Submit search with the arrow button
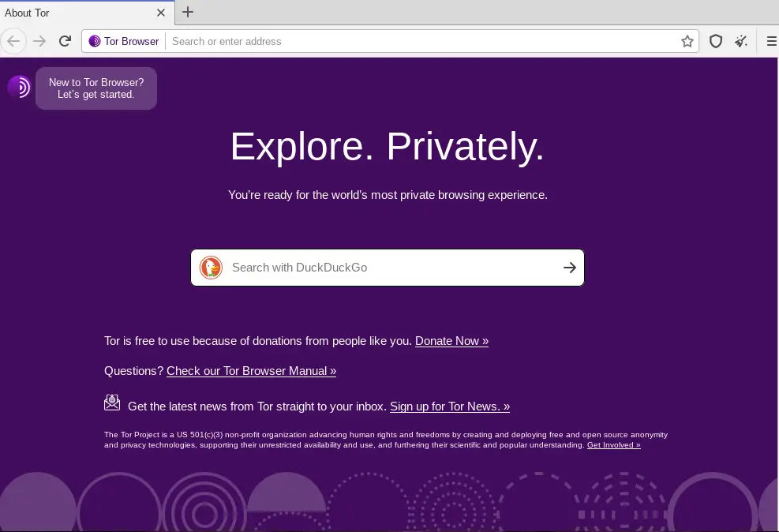The width and height of the screenshot is (779, 532). (570, 268)
